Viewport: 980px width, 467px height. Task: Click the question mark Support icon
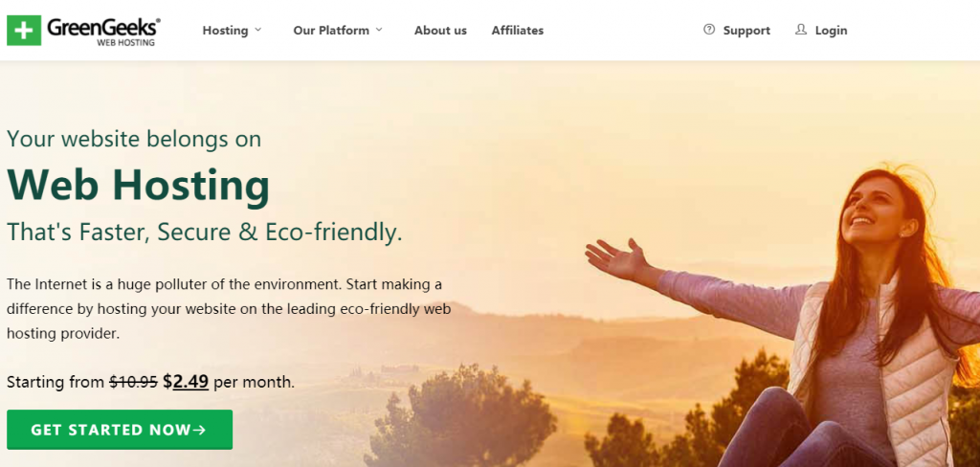tap(709, 30)
